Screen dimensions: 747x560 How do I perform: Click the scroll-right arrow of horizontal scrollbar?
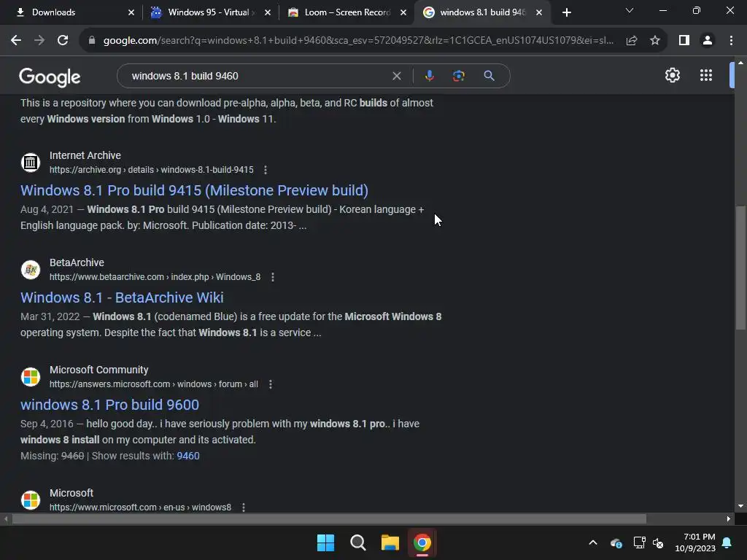(729, 518)
